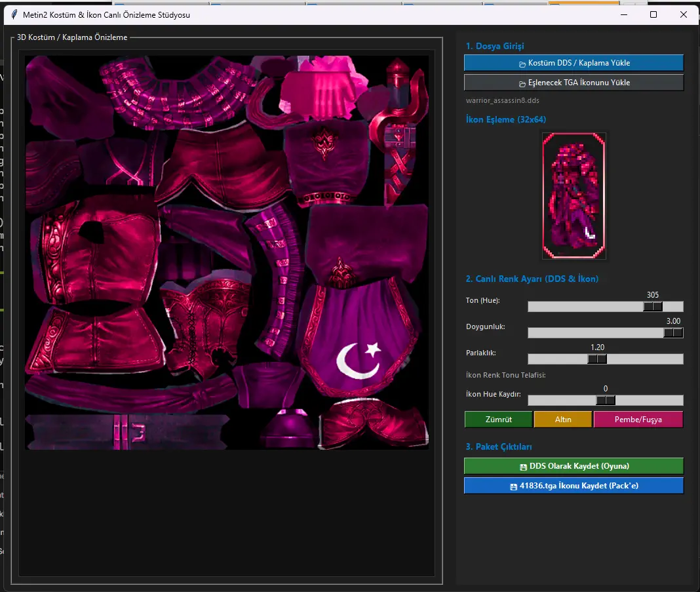The image size is (700, 592).
Task: Click the save disk icon on DDS Olarak Kaydet
Action: [x=523, y=467]
